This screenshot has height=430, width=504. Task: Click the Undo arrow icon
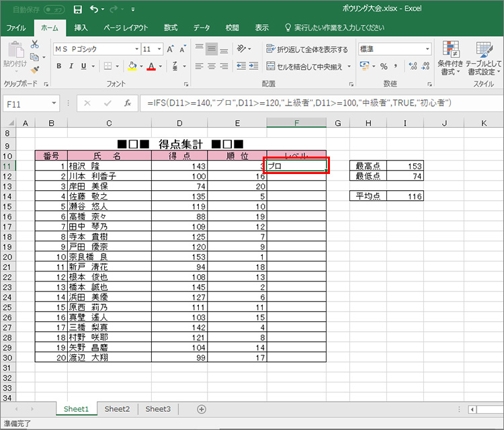[x=94, y=10]
